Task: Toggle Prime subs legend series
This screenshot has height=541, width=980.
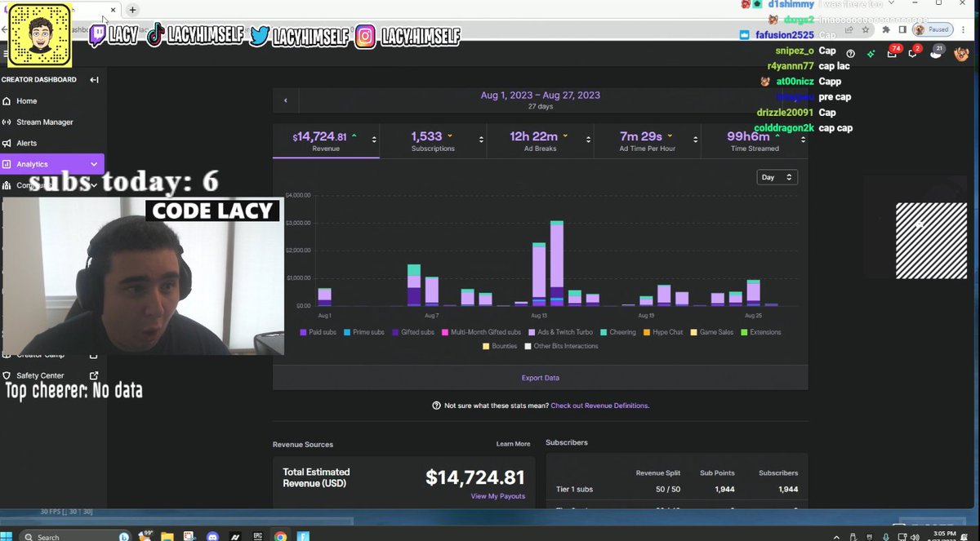Action: pos(363,332)
